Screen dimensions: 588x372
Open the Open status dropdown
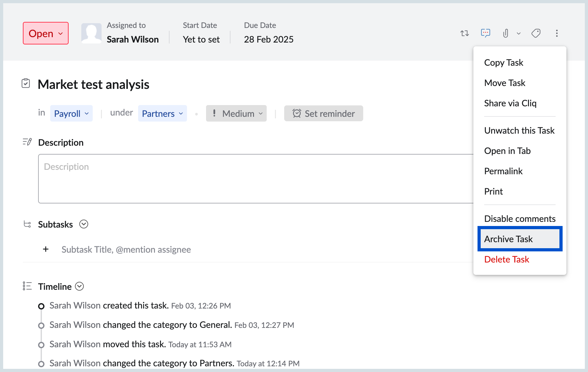pyautogui.click(x=46, y=33)
